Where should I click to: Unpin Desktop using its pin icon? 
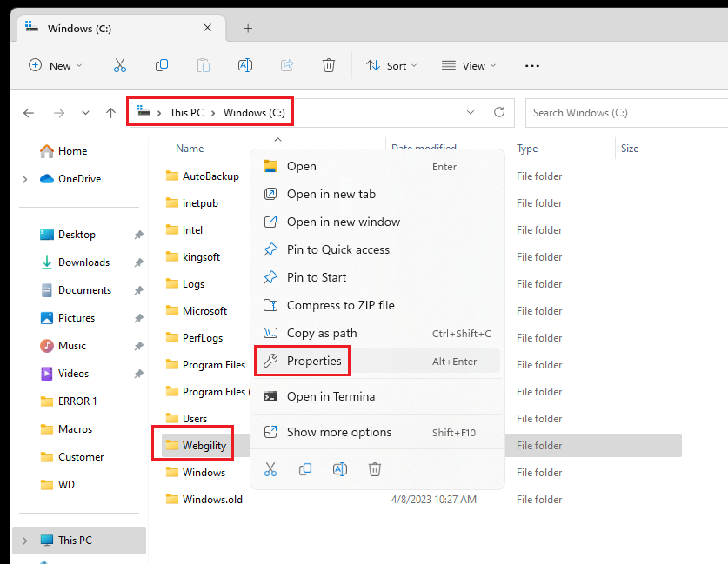point(138,235)
